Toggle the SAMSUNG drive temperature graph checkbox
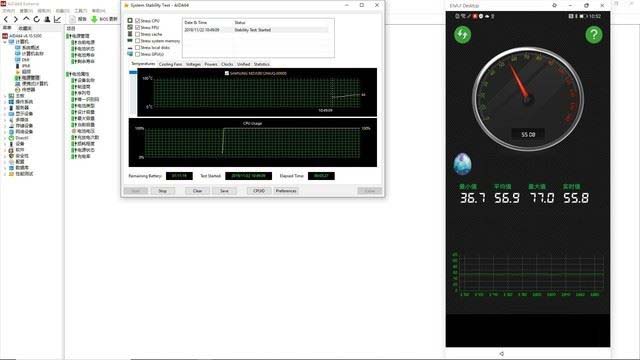 (x=227, y=73)
